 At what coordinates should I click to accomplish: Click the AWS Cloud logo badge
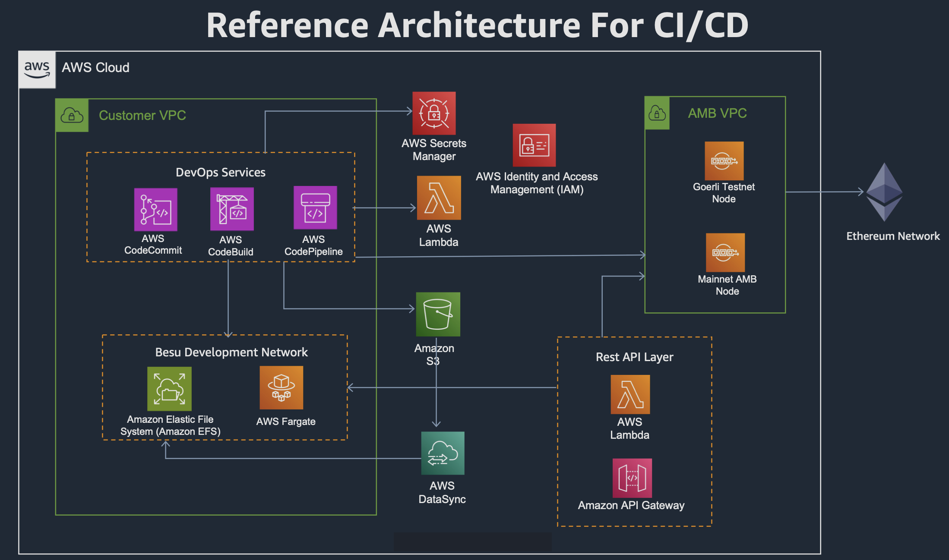click(x=37, y=69)
